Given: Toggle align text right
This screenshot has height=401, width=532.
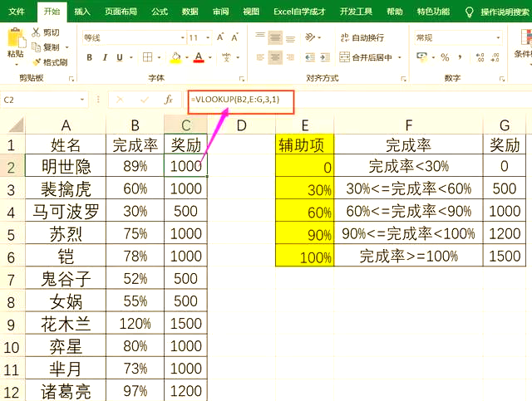Looking at the screenshot, I should [x=290, y=57].
